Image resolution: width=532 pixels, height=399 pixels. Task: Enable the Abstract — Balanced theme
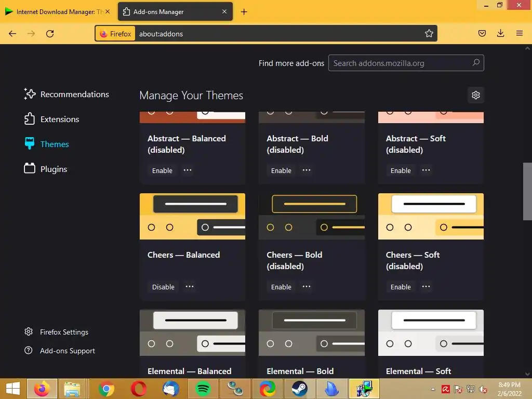pos(162,170)
